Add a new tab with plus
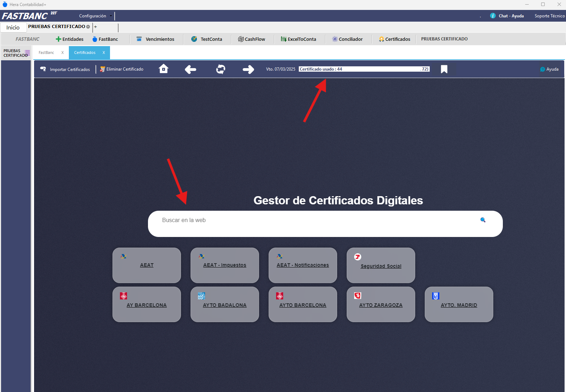This screenshot has width=566, height=392. pyautogui.click(x=95, y=27)
